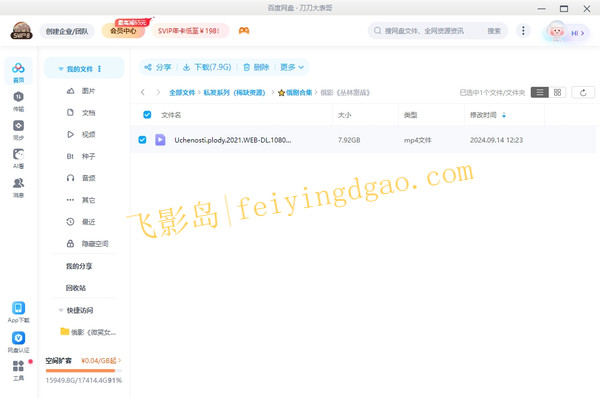Sort by 大小 column header
This screenshot has width=600, height=398.
[344, 115]
